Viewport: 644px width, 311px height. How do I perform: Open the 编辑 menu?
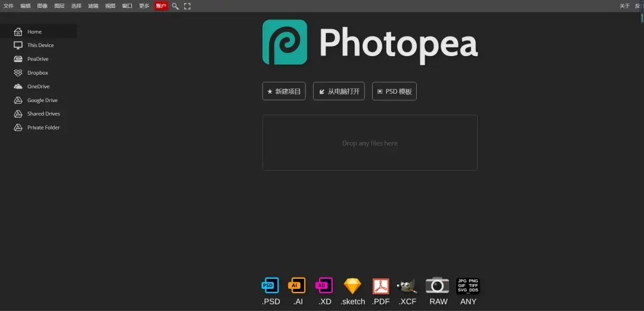[26, 6]
